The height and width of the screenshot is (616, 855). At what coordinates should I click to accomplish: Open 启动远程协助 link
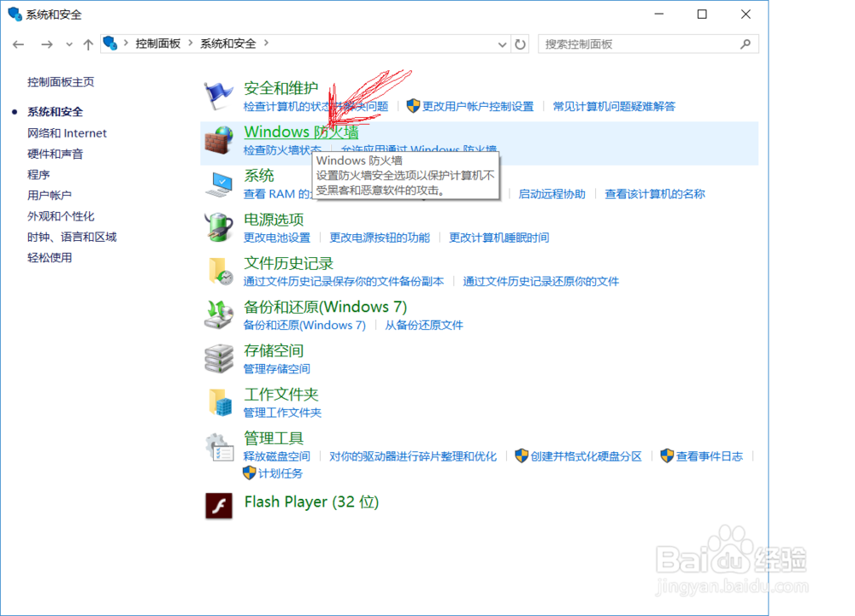pyautogui.click(x=551, y=194)
